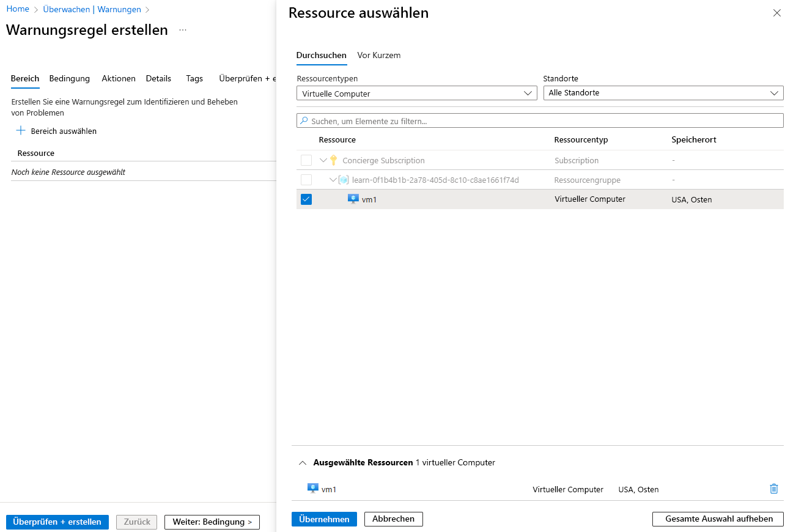The width and height of the screenshot is (785, 532).
Task: Click the plus icon for Bereich auswählen
Action: (21, 130)
